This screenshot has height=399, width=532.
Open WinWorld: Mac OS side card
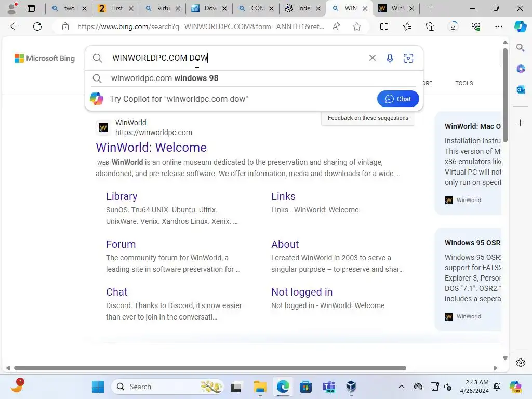click(x=468, y=163)
